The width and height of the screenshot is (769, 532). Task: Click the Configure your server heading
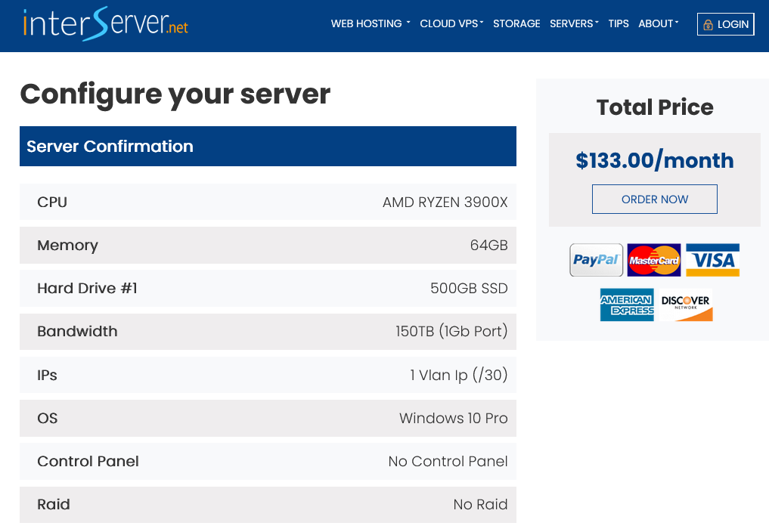175,94
